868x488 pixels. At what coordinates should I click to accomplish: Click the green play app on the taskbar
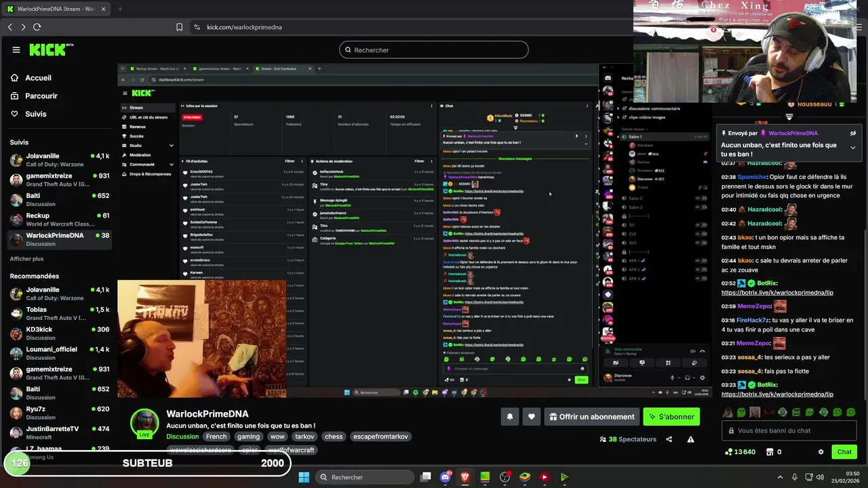click(x=564, y=477)
